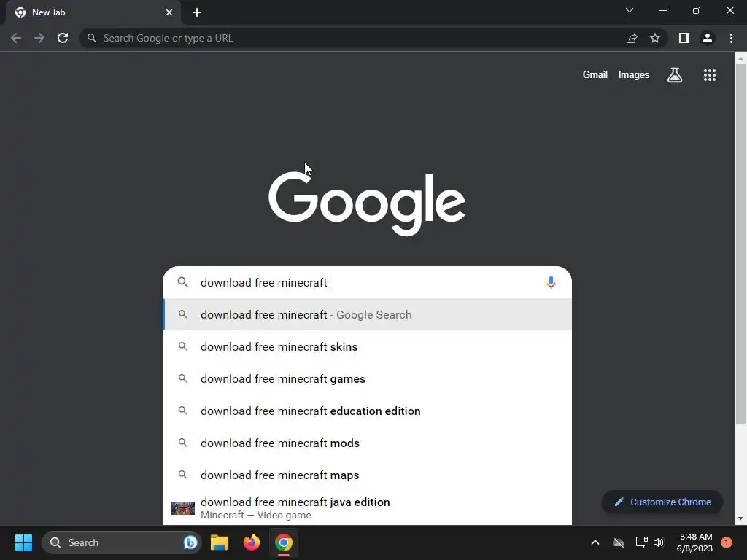
Task: Open the Chrome profile avatar
Action: click(708, 38)
